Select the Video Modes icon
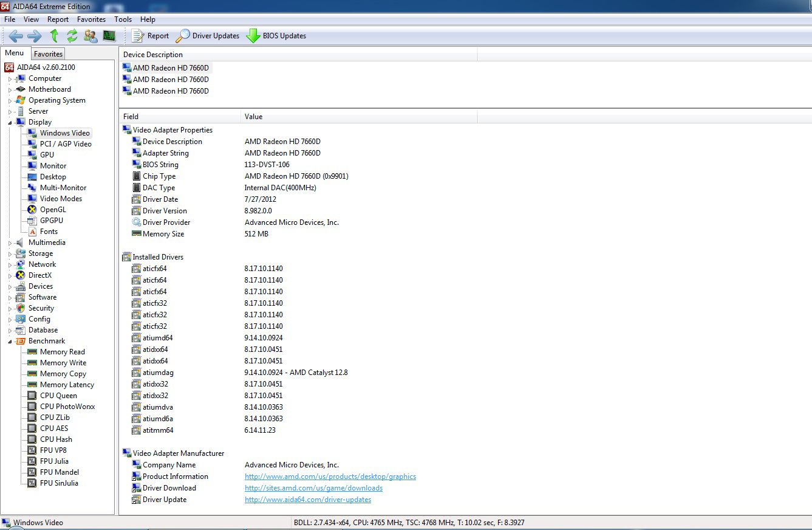812x530 pixels. point(32,199)
